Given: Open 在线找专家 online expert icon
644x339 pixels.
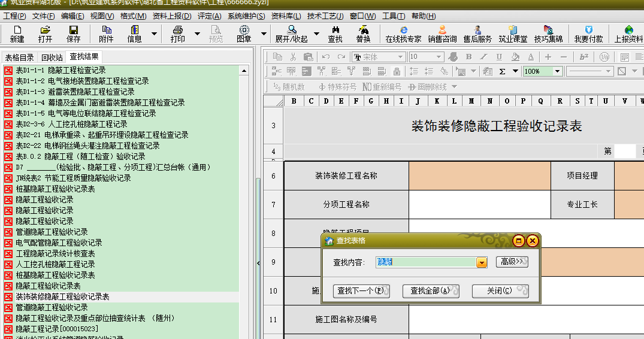Looking at the screenshot, I should 403,34.
